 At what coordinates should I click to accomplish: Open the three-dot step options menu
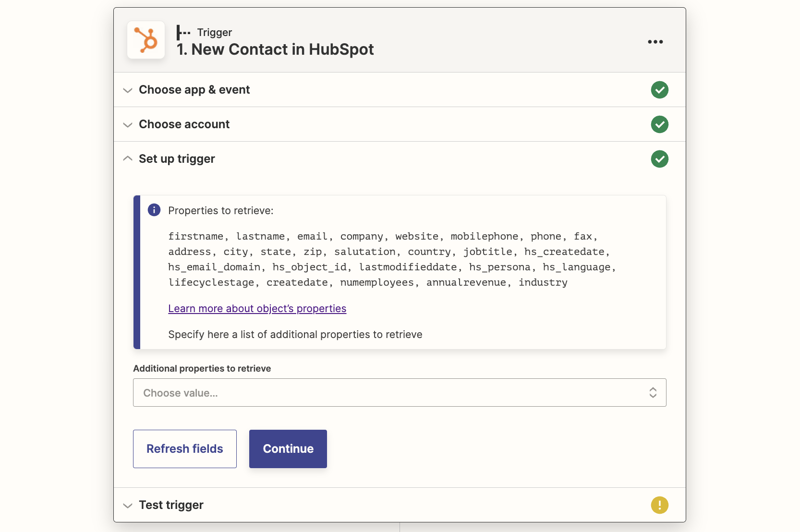pyautogui.click(x=655, y=42)
